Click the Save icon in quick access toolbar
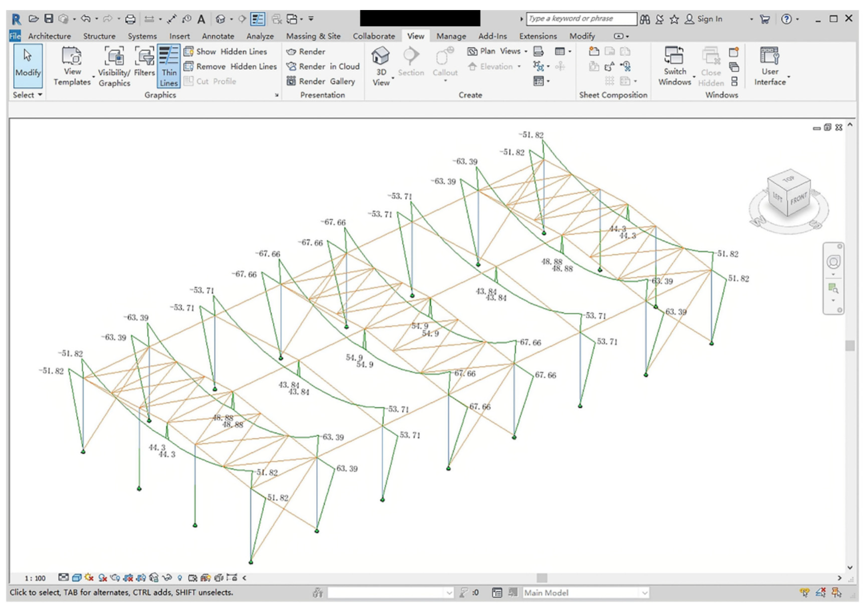This screenshot has width=868, height=612. click(x=49, y=19)
